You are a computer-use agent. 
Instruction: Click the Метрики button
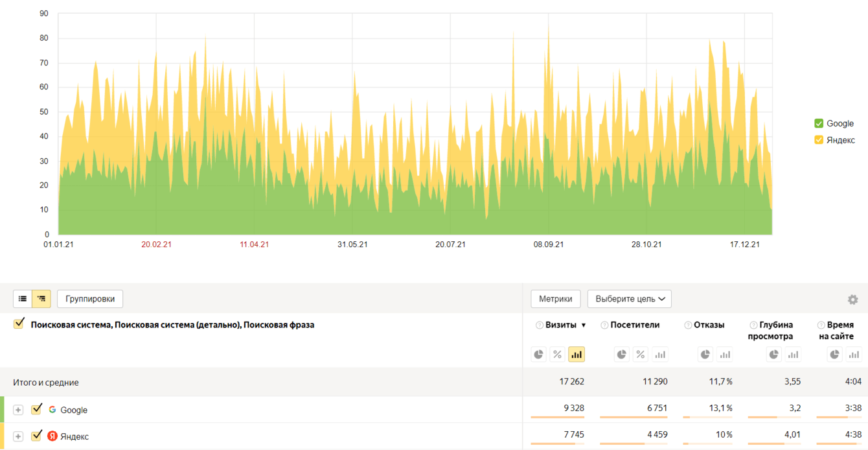[x=555, y=299]
